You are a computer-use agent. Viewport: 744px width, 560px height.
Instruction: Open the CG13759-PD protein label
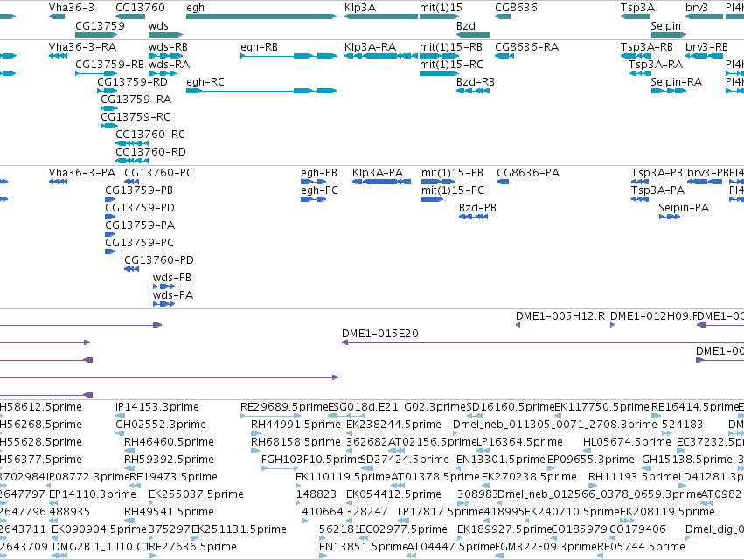click(x=140, y=208)
